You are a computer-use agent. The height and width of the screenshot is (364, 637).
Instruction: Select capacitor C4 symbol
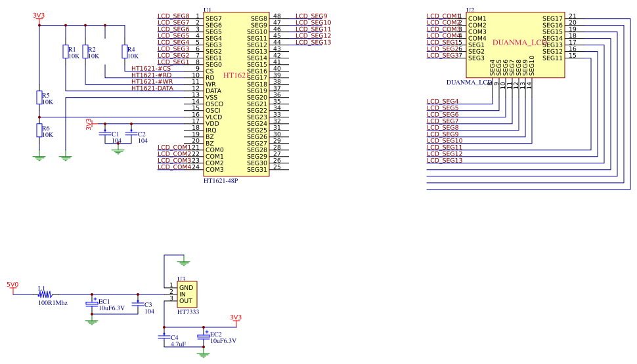tap(164, 337)
